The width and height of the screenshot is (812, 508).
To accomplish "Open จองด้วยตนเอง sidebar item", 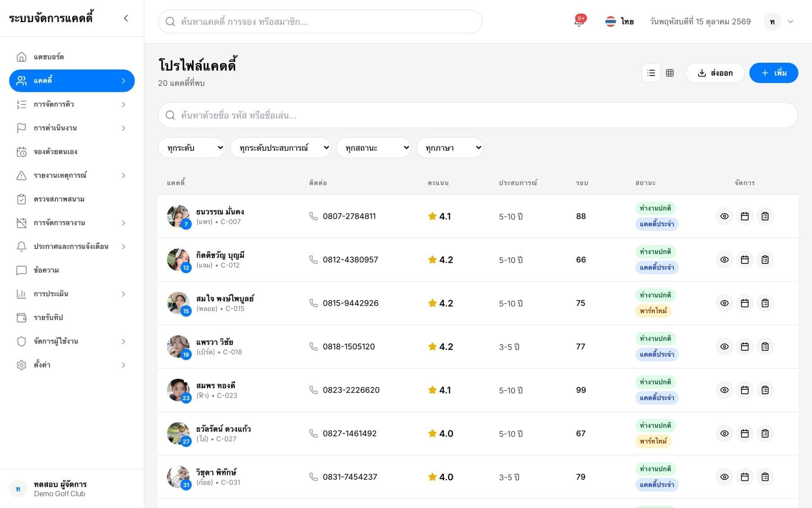I will pyautogui.click(x=72, y=152).
